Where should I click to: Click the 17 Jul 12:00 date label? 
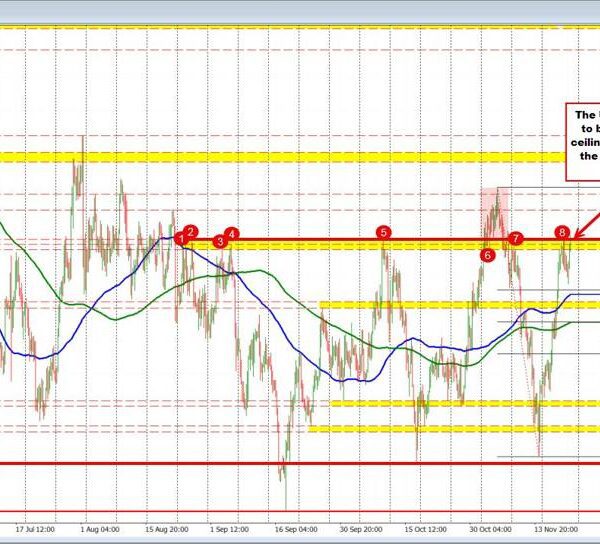35,529
